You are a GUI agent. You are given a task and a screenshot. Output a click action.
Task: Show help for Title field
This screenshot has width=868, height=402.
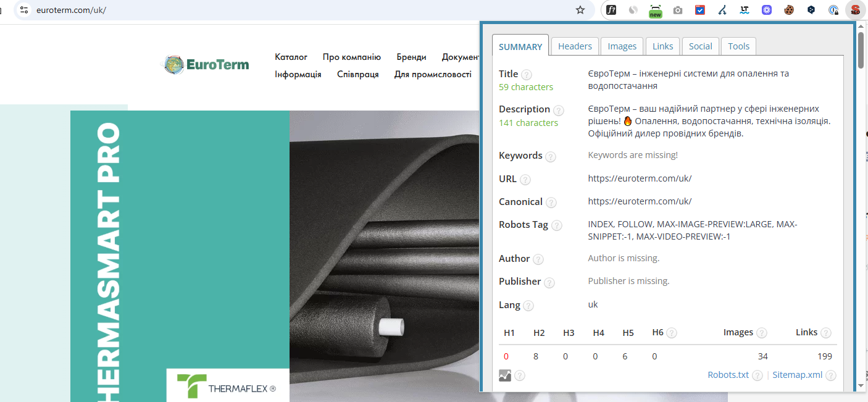(526, 75)
